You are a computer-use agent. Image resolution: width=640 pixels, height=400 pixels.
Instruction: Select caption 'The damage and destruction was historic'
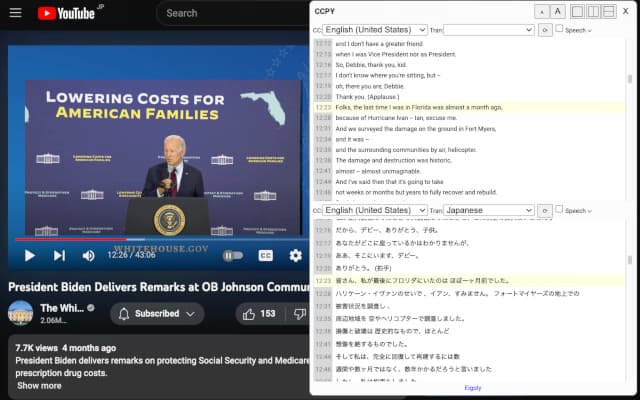[x=393, y=160]
